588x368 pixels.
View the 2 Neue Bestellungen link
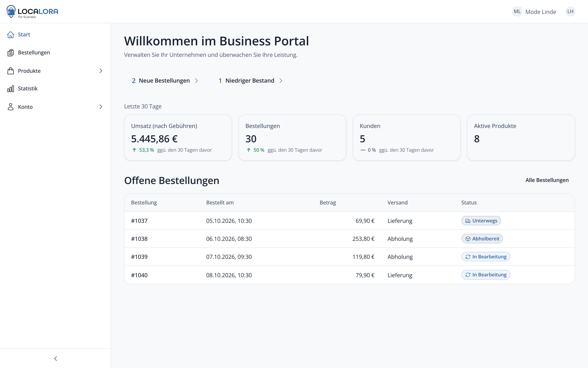[x=165, y=81]
